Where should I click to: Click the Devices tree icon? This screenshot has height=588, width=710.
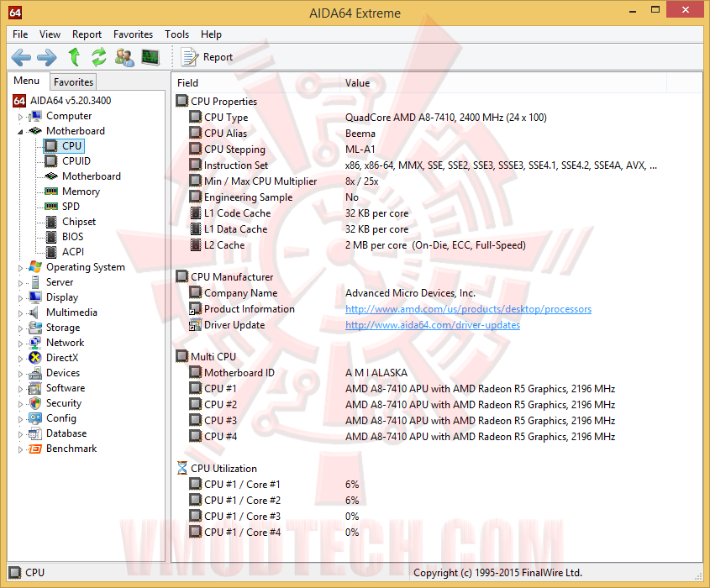tap(35, 374)
